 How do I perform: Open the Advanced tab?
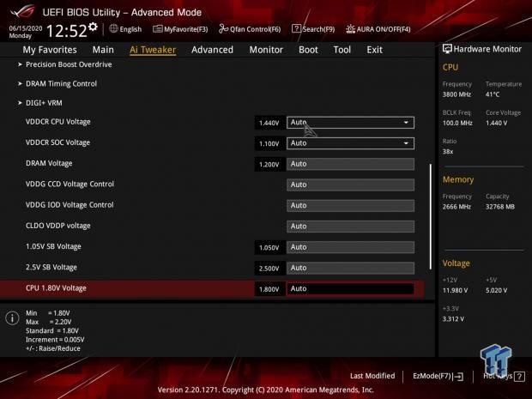(213, 50)
